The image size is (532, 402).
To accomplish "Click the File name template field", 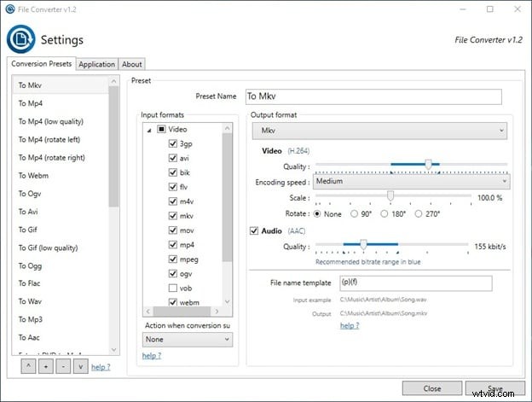I will pyautogui.click(x=416, y=283).
